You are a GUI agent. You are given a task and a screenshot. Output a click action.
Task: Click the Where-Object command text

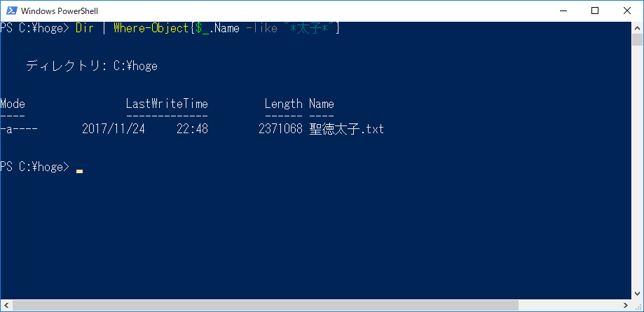coord(151,28)
